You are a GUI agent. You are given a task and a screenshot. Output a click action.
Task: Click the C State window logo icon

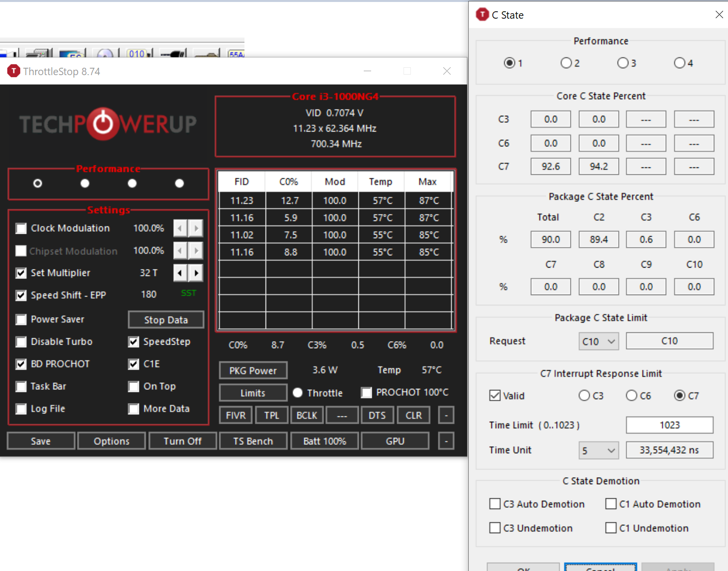click(x=483, y=15)
